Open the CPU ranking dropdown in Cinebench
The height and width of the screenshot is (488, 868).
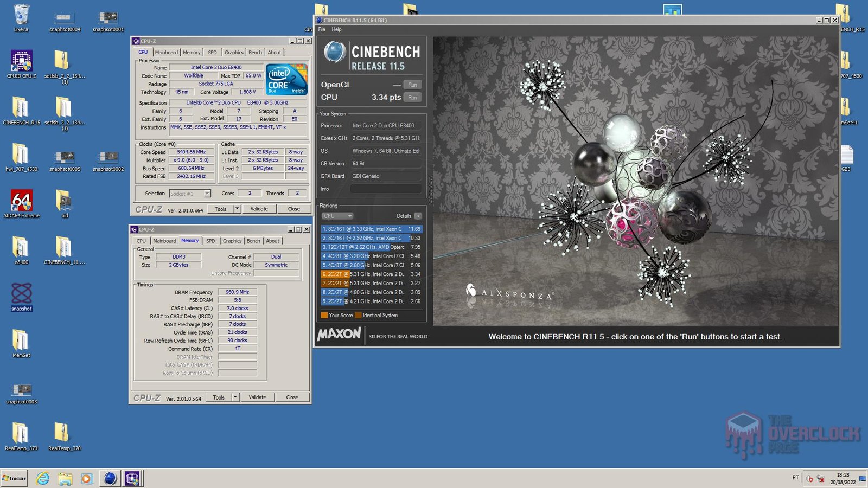click(337, 215)
